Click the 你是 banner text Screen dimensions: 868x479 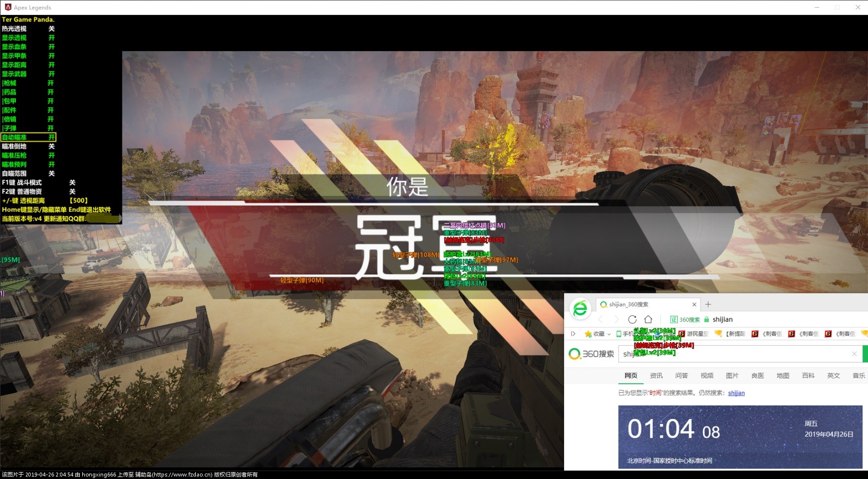point(407,187)
